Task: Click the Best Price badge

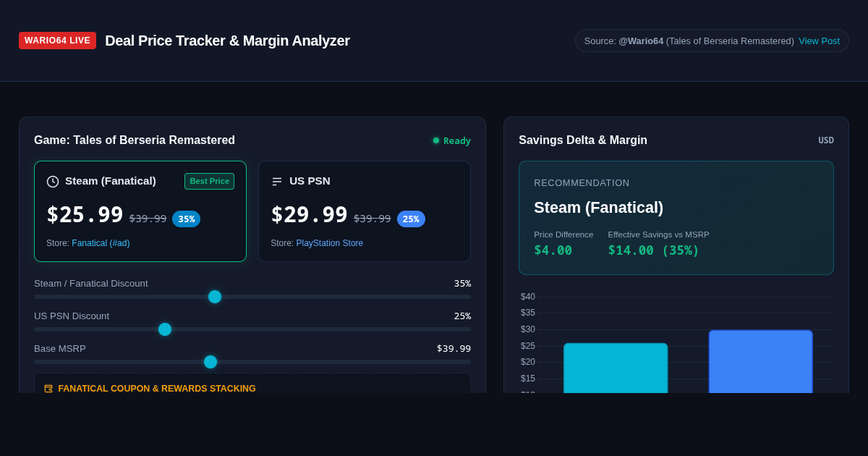Action: tap(209, 181)
